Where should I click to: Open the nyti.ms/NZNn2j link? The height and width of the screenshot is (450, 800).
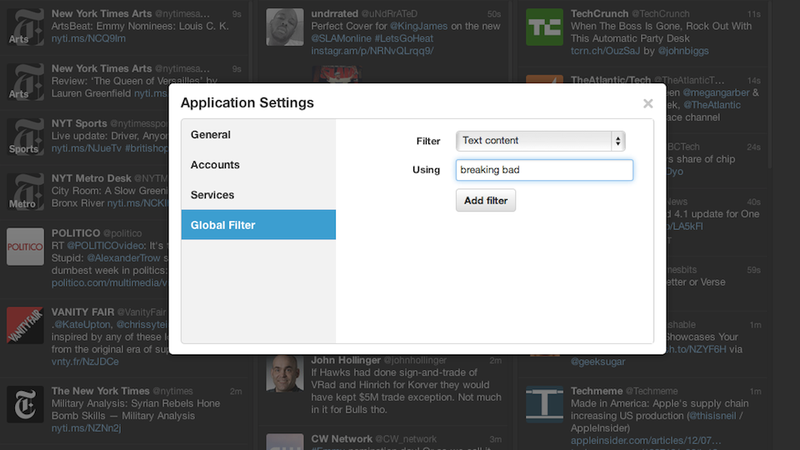(86, 429)
